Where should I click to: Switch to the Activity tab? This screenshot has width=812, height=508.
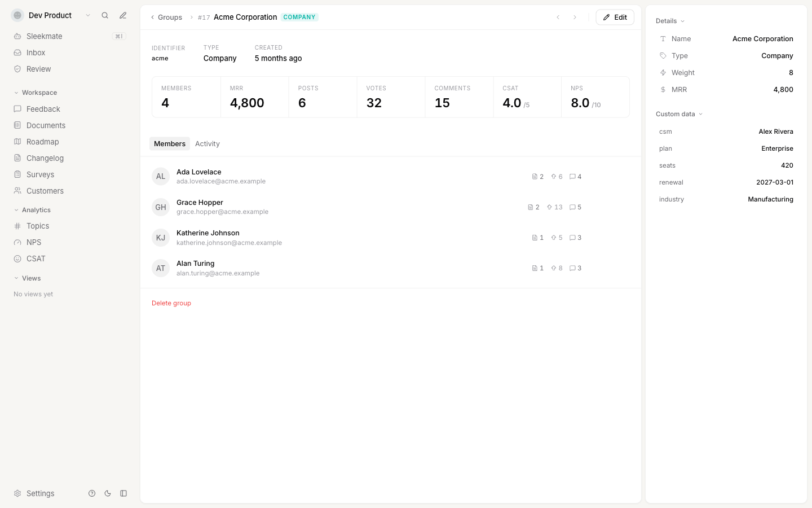click(208, 144)
